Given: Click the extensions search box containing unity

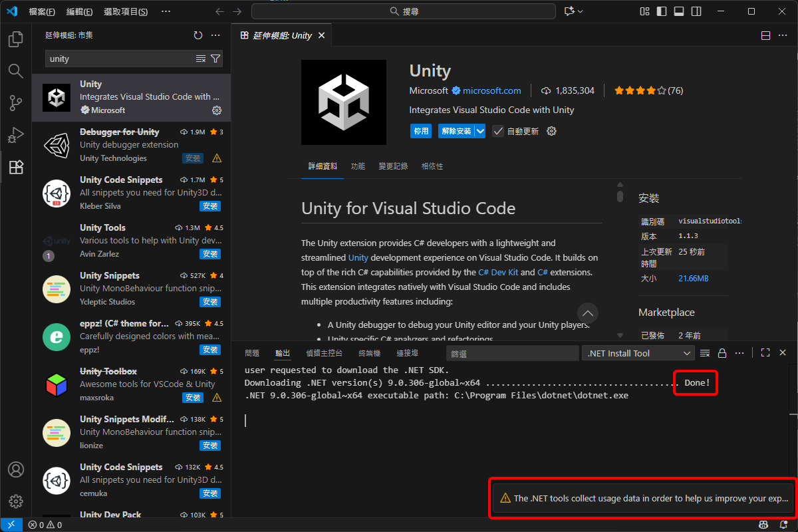Looking at the screenshot, I should tap(120, 59).
